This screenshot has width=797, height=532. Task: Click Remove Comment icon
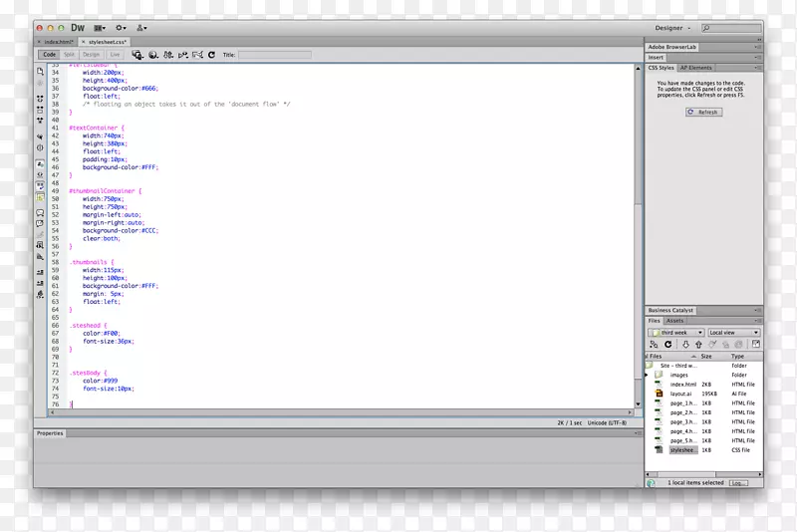(40, 223)
